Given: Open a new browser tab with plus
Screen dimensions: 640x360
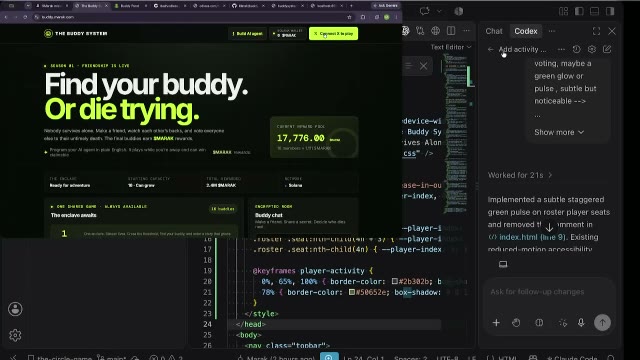Looking at the screenshot, I should click(351, 6).
